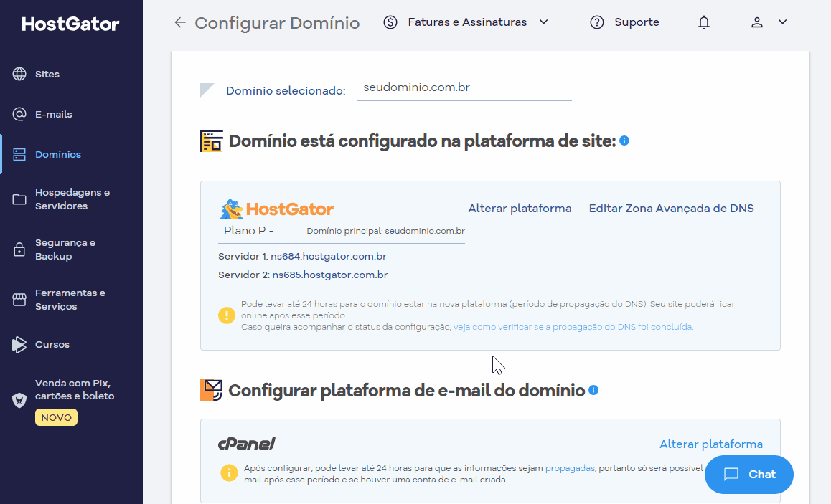
Task: Open Ferramentas e Serviços menu
Action: click(71, 300)
